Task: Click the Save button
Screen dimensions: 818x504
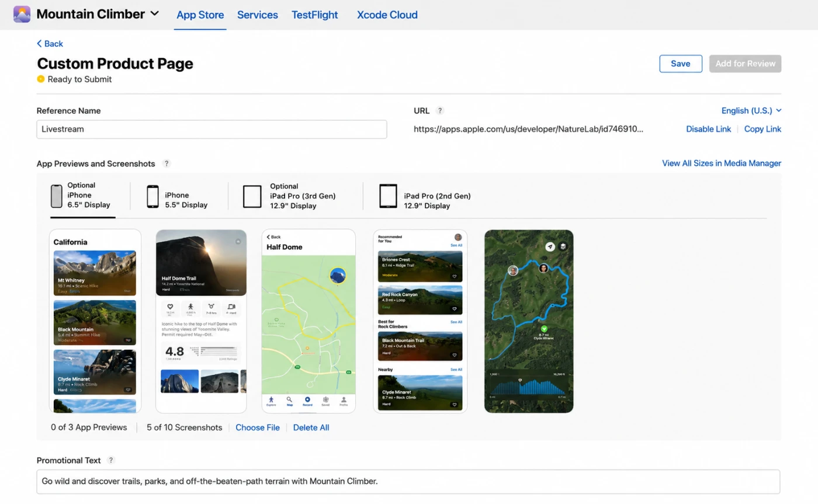Action: point(681,64)
